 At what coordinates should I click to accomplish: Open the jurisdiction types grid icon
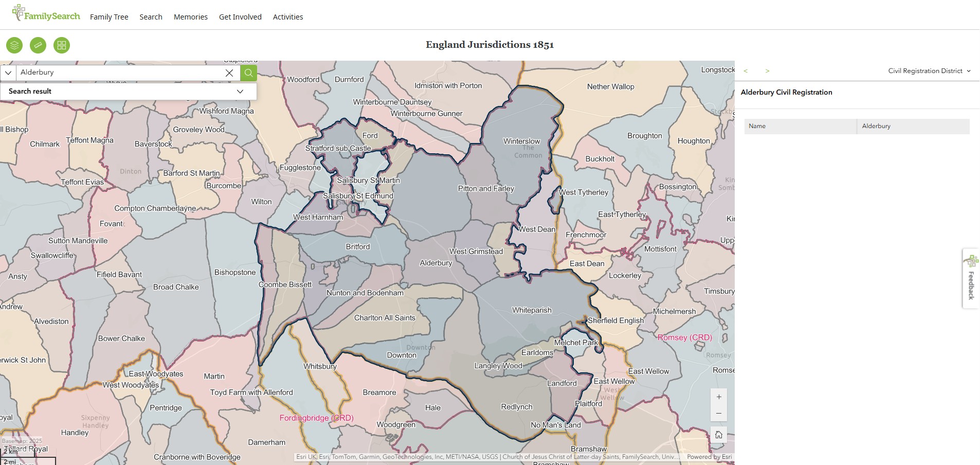pyautogui.click(x=62, y=45)
